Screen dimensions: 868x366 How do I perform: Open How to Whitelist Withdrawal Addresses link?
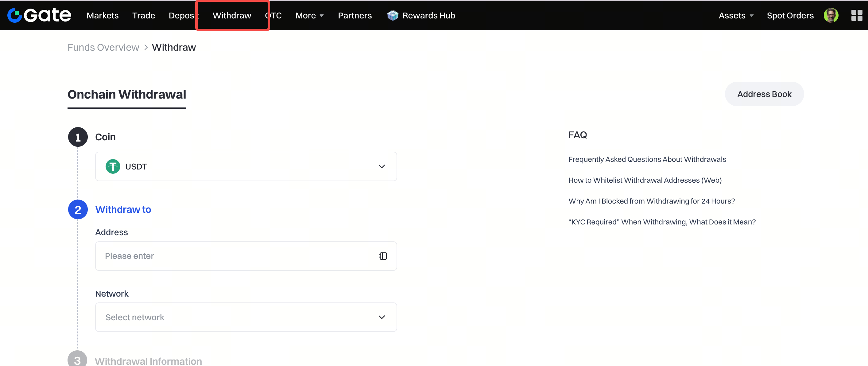[645, 180]
